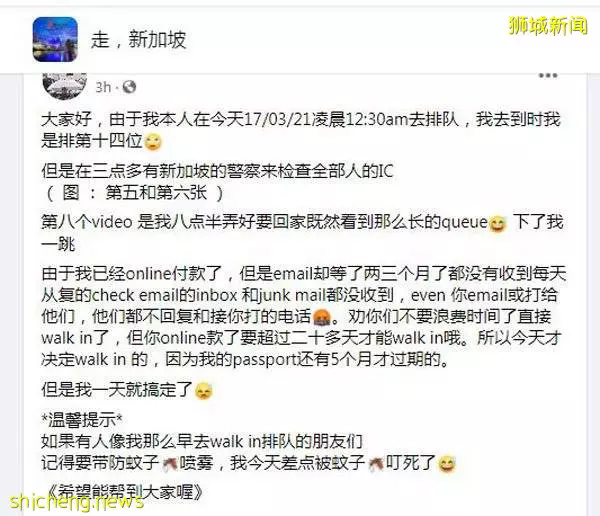This screenshot has width=600, height=516.
Task: Click the mosquito emoji before 喷雾
Action: (170, 464)
